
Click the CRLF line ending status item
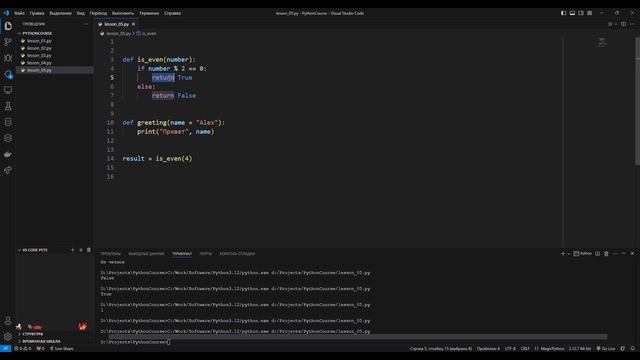525,349
